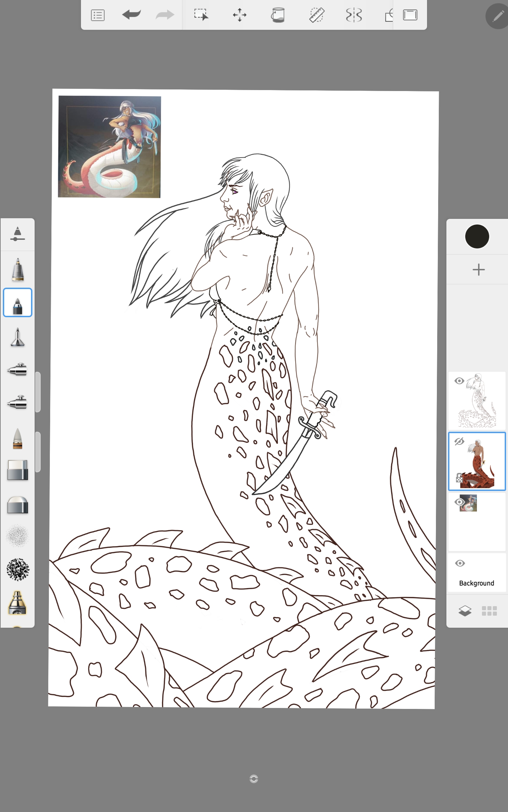
Task: Undo the last stroke
Action: [131, 15]
